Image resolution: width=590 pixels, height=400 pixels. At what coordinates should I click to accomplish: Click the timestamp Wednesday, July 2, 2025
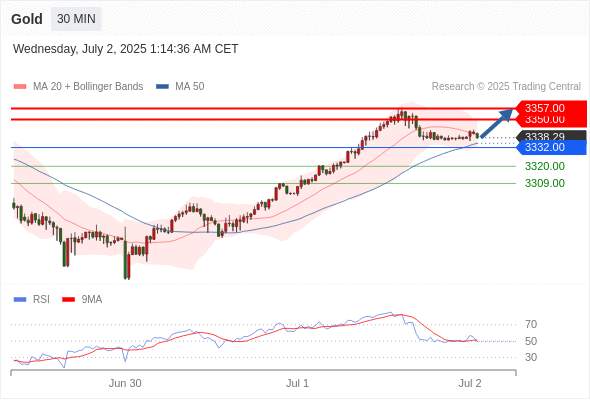point(125,49)
